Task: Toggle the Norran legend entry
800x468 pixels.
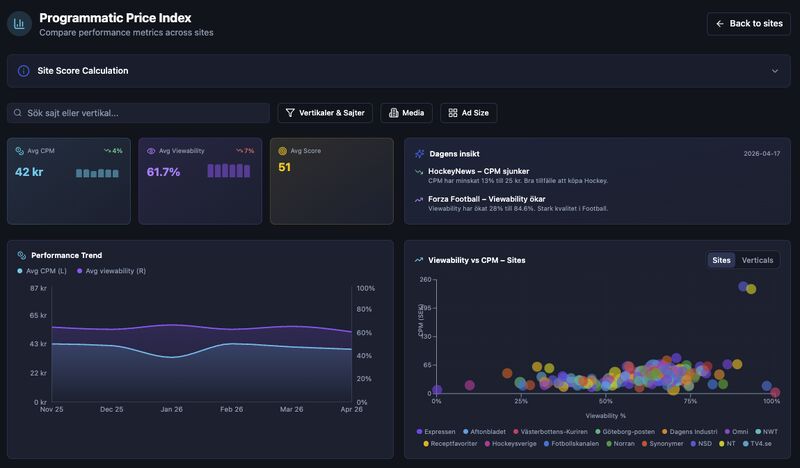Action: click(x=620, y=444)
